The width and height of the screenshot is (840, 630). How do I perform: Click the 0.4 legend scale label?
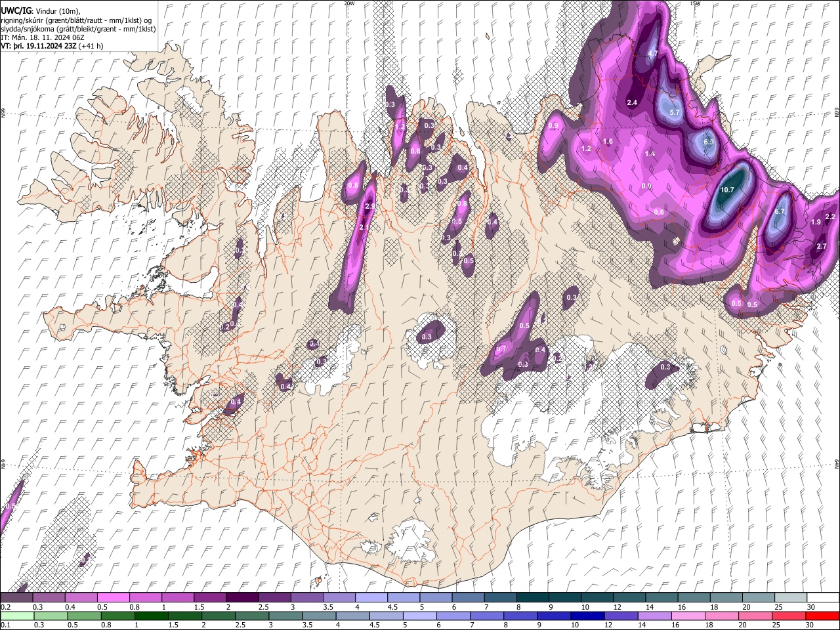70,607
